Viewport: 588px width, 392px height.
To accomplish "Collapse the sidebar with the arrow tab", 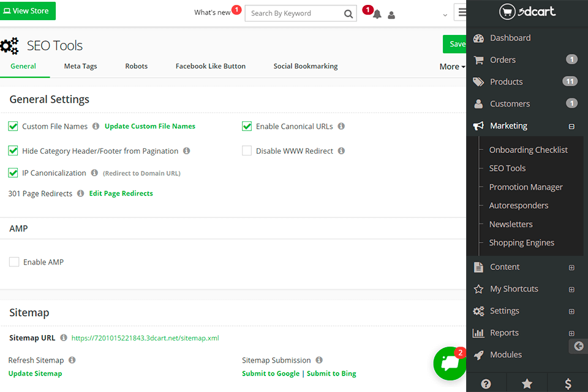I will point(578,346).
